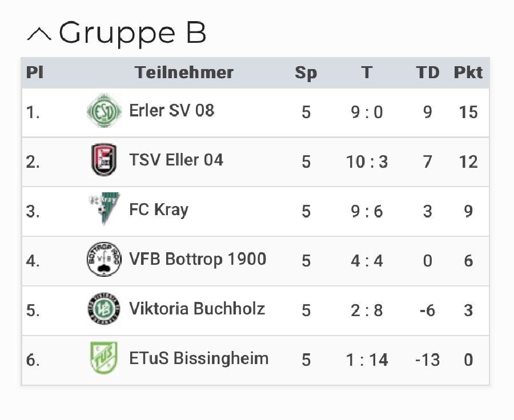514x420 pixels.
Task: Click the FC Kray club logo
Action: (104, 209)
